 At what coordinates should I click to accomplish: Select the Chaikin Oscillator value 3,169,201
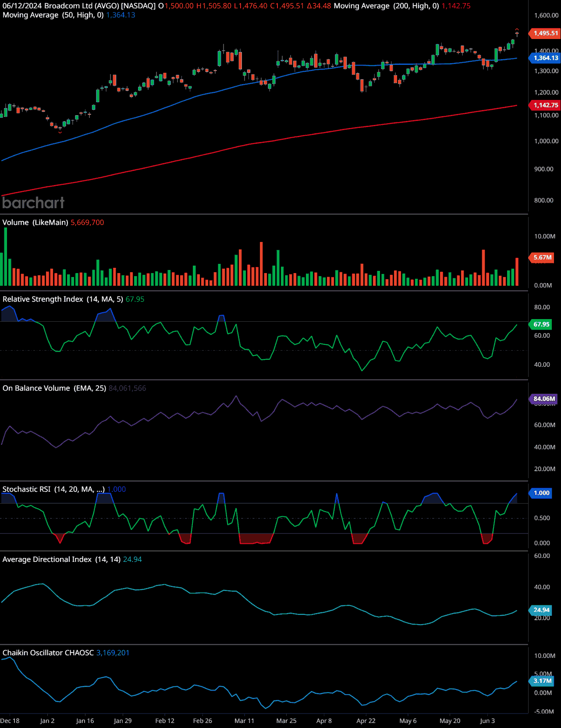coord(113,653)
